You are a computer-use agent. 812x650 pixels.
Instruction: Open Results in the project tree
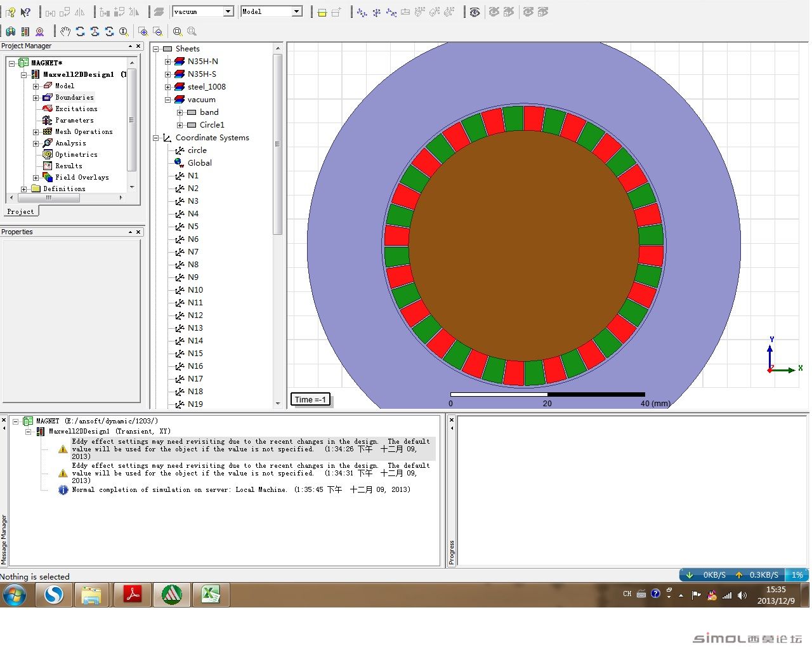(x=69, y=166)
